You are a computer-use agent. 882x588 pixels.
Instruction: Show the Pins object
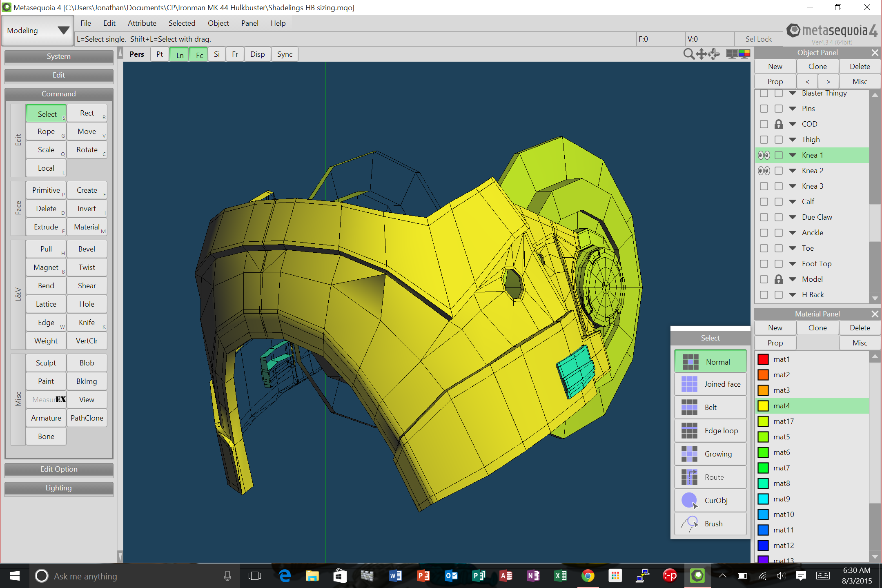(x=764, y=109)
